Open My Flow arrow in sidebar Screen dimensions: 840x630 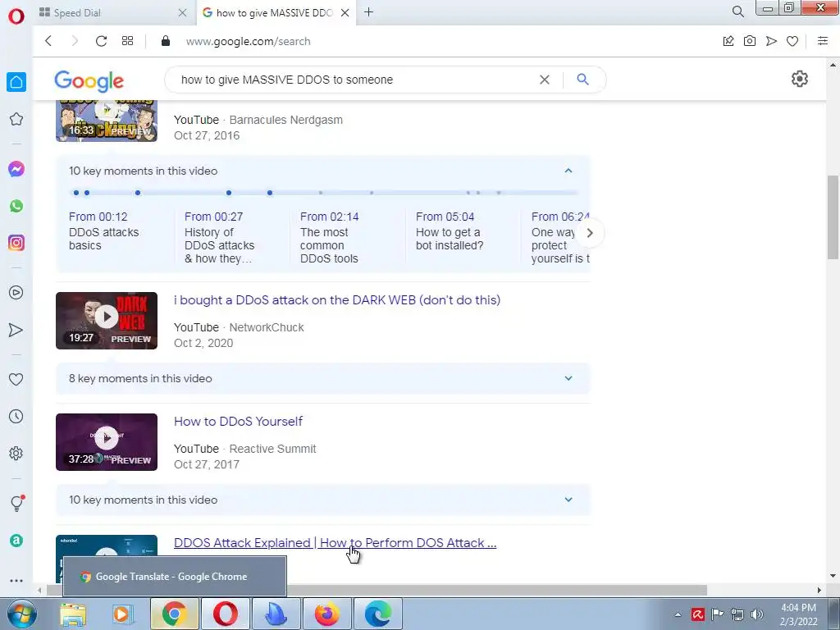tap(16, 330)
